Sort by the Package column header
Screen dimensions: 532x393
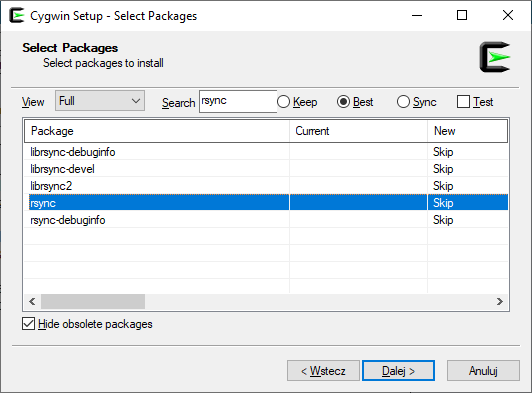coord(157,131)
